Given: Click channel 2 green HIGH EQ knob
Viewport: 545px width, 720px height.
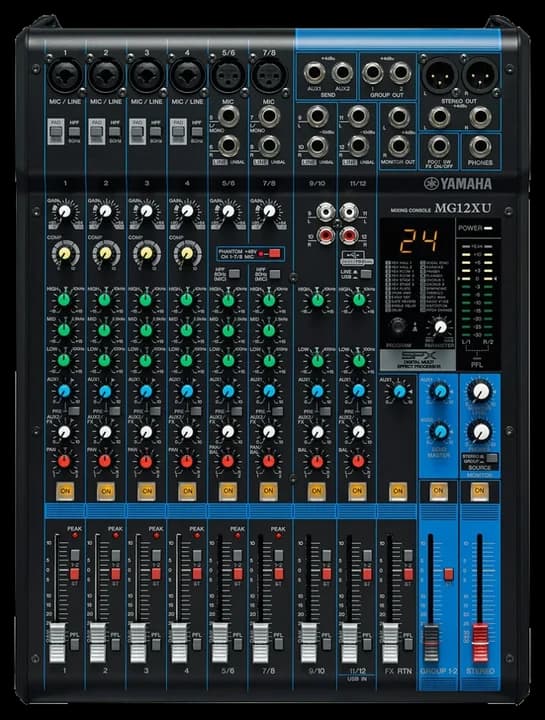Looking at the screenshot, I should point(105,300).
